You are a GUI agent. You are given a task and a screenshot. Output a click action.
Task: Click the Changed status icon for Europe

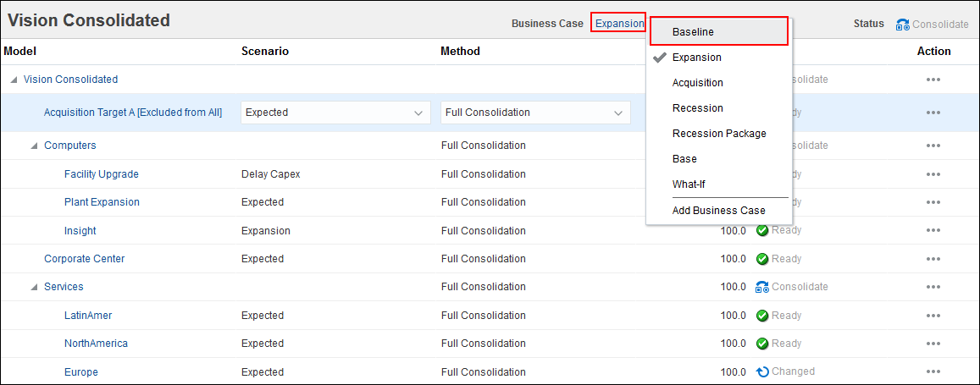(x=762, y=371)
